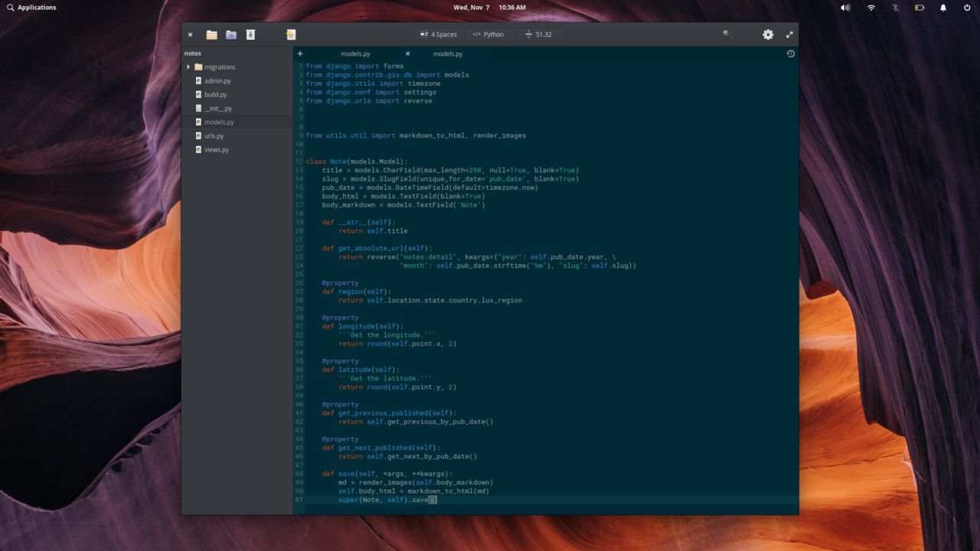Click the clock showing Wed, Nov 7
980x551 pixels.
(x=470, y=7)
